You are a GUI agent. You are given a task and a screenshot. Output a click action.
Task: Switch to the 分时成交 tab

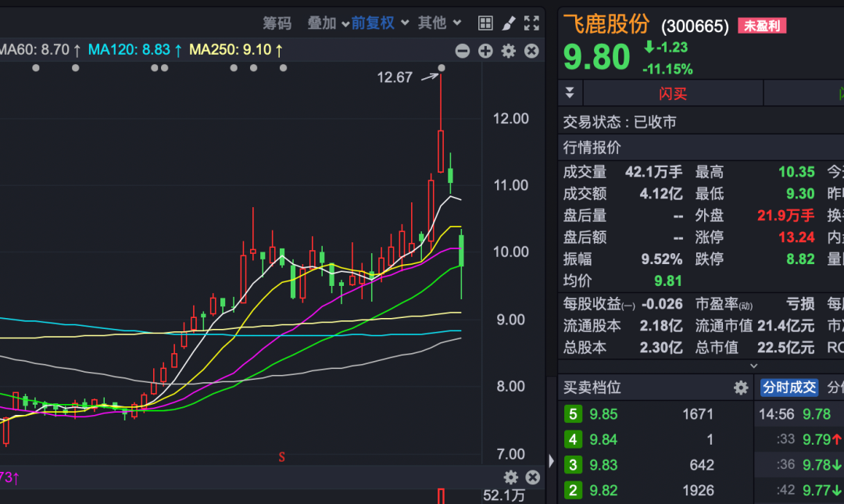point(789,388)
